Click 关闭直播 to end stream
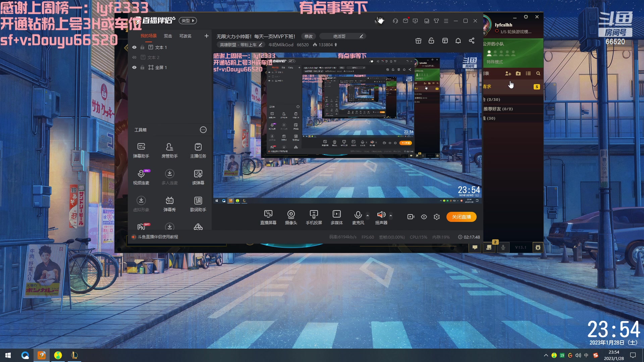Screen dimensions: 644x362 tap(462, 217)
